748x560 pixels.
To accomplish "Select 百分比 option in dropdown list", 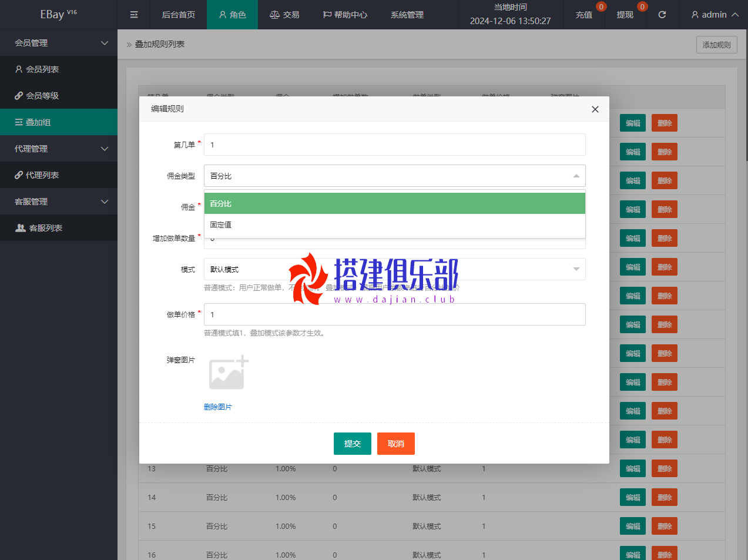I will click(395, 203).
